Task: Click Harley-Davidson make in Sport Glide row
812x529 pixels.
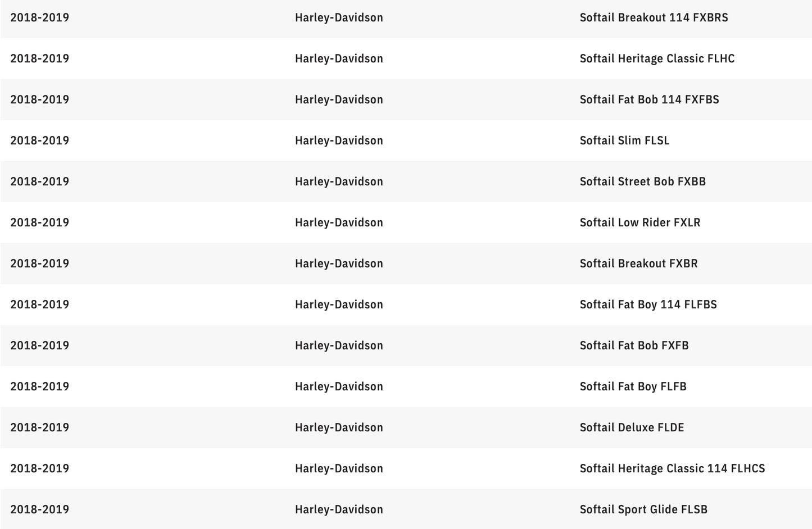Action: click(339, 509)
